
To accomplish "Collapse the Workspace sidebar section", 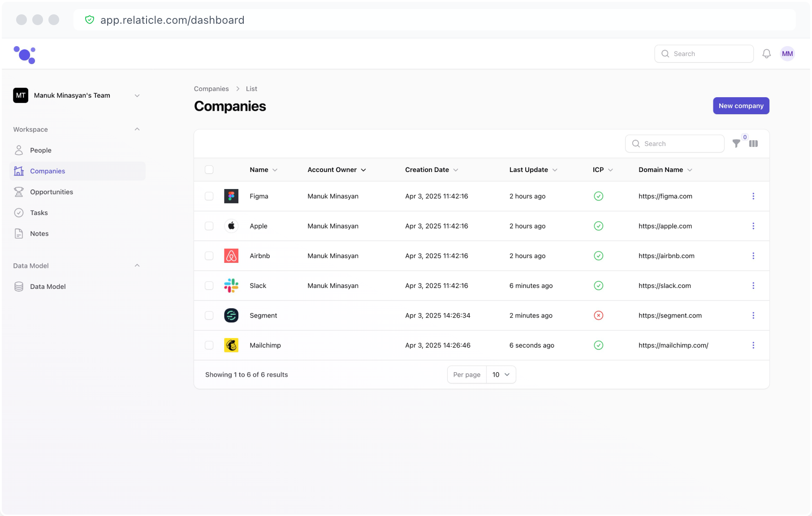I will (x=137, y=129).
